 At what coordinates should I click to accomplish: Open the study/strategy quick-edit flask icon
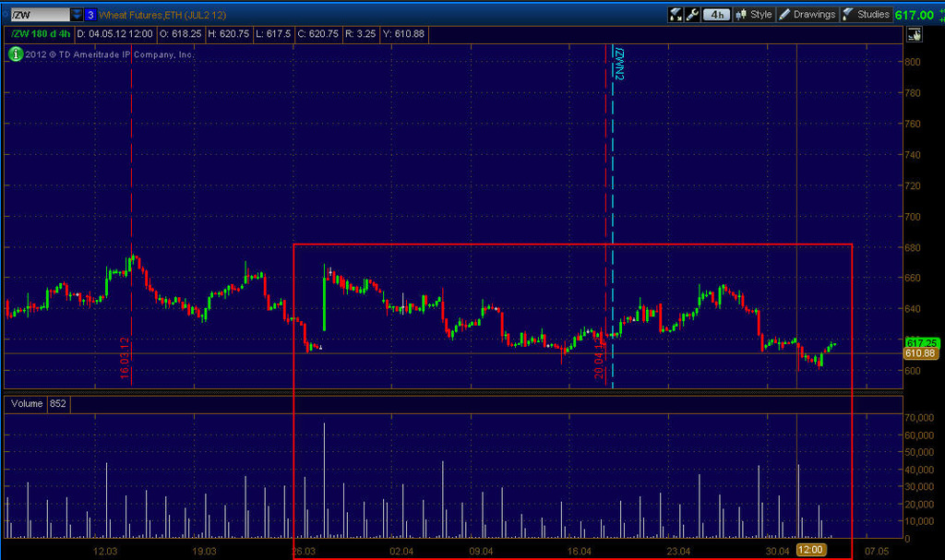[675, 15]
